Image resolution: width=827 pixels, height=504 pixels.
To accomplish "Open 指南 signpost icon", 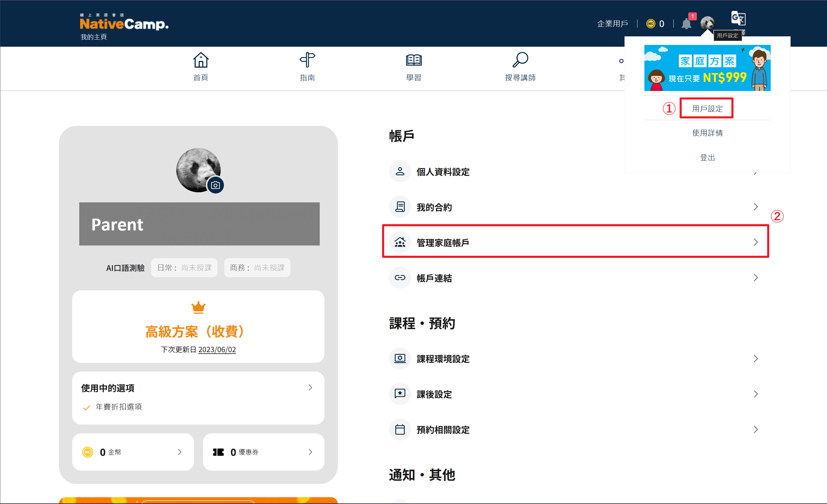I will pos(307,60).
